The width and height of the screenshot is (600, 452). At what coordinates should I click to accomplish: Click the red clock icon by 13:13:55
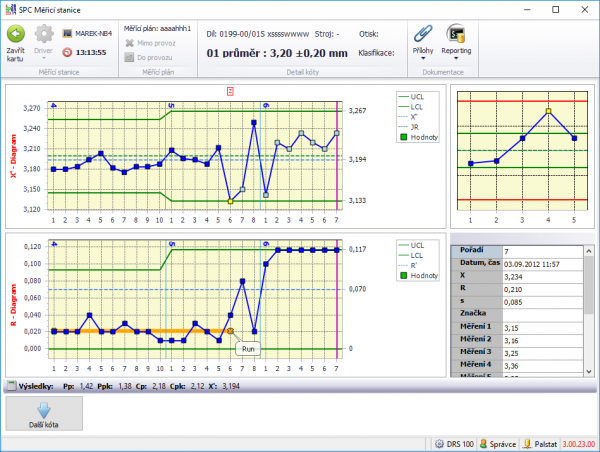[67, 51]
